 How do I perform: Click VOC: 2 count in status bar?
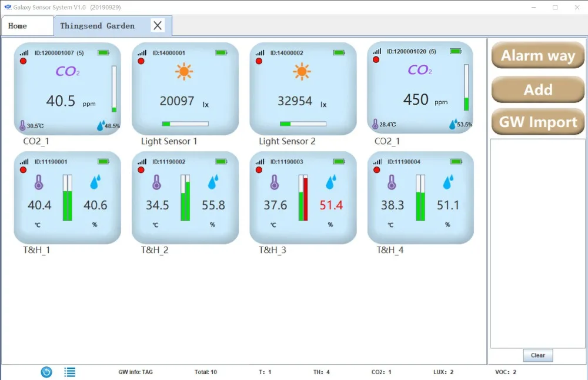click(506, 372)
